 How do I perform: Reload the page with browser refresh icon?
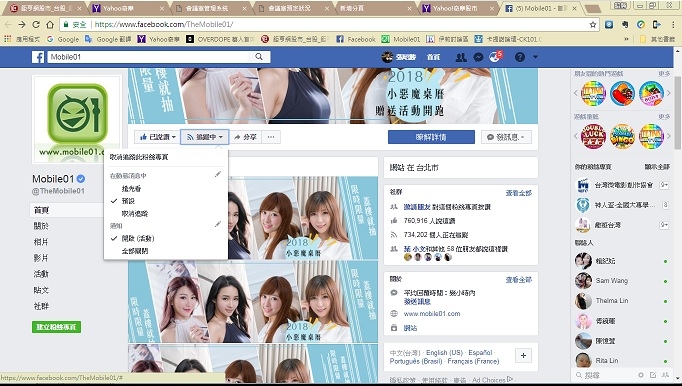coord(36,24)
